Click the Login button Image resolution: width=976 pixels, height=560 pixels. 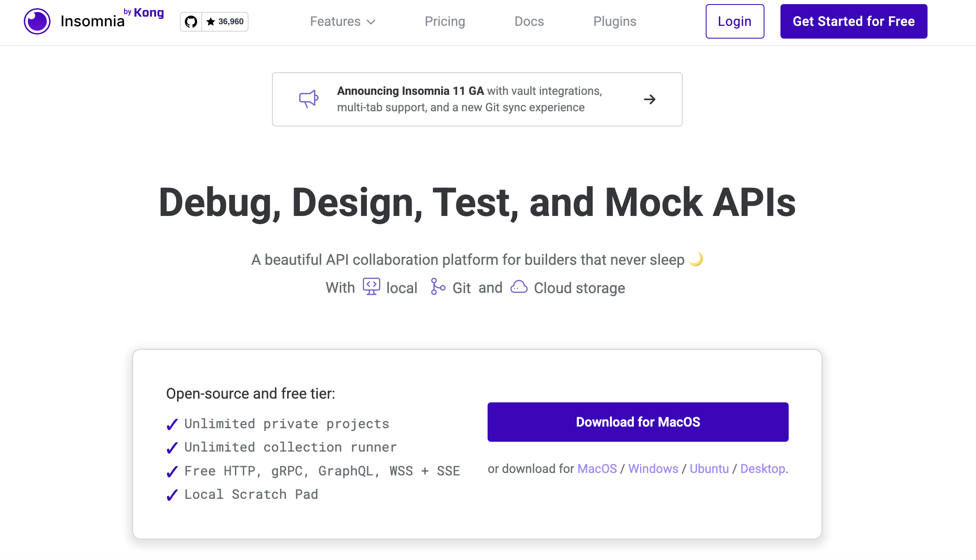tap(735, 21)
